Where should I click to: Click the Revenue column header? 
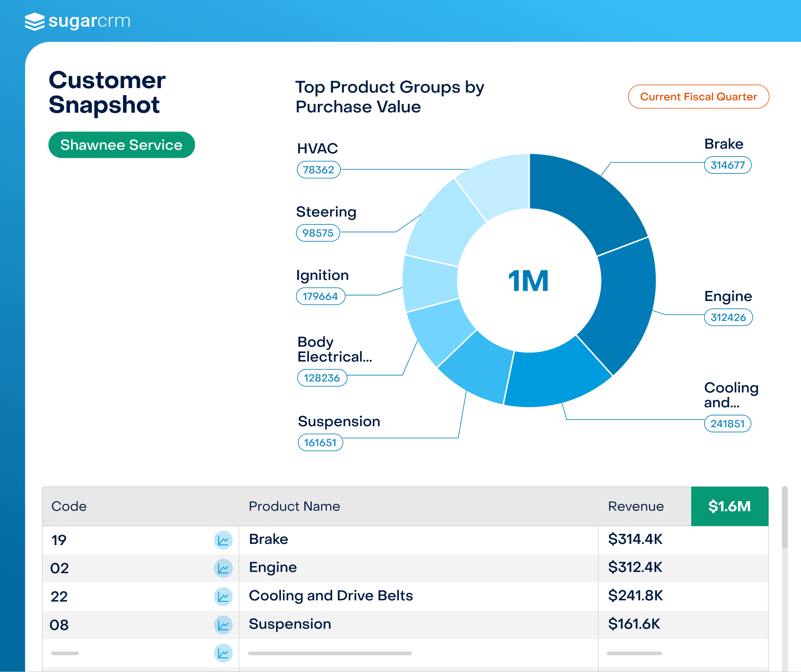click(x=635, y=506)
